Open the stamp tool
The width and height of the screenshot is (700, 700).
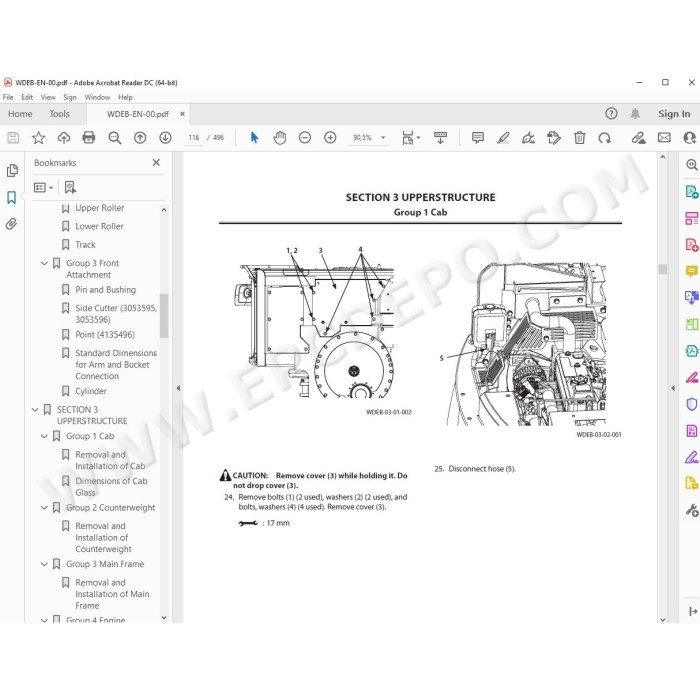pos(554,138)
